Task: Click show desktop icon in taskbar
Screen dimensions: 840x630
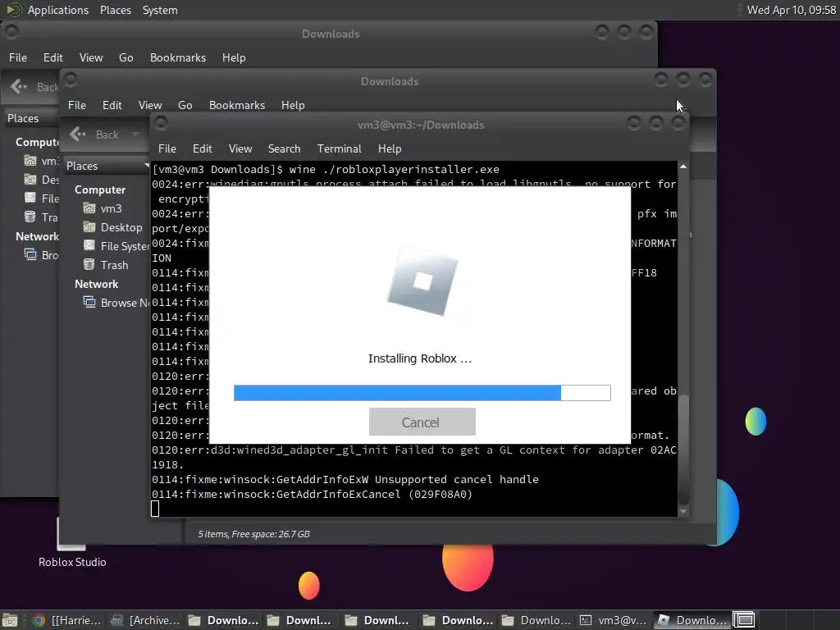Action: point(10,620)
